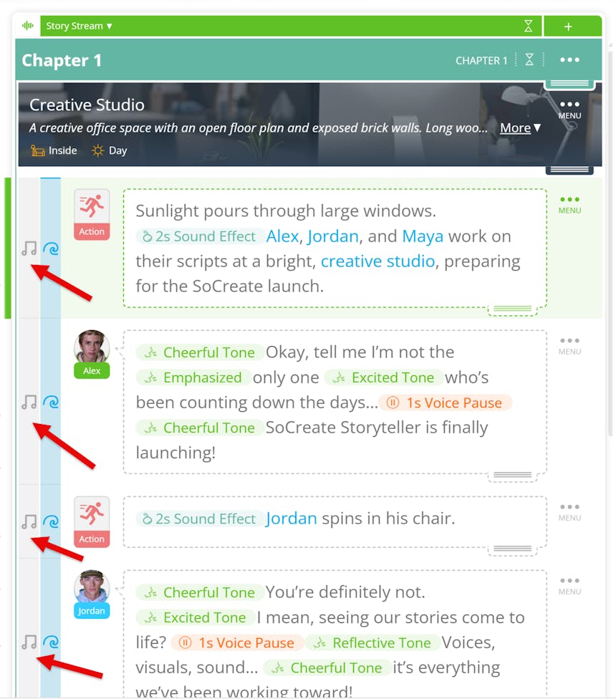
Task: Click blue swirl icon beside Sunlight action
Action: tap(51, 249)
